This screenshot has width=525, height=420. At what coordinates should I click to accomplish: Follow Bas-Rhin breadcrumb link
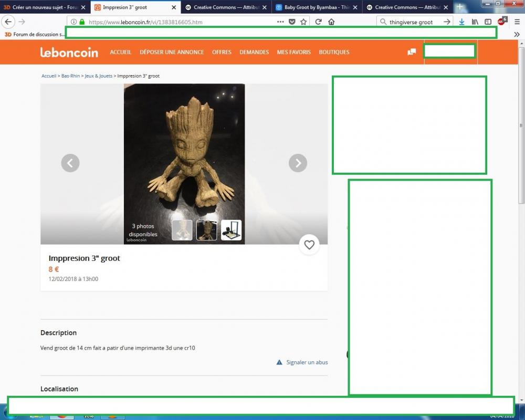(71, 76)
